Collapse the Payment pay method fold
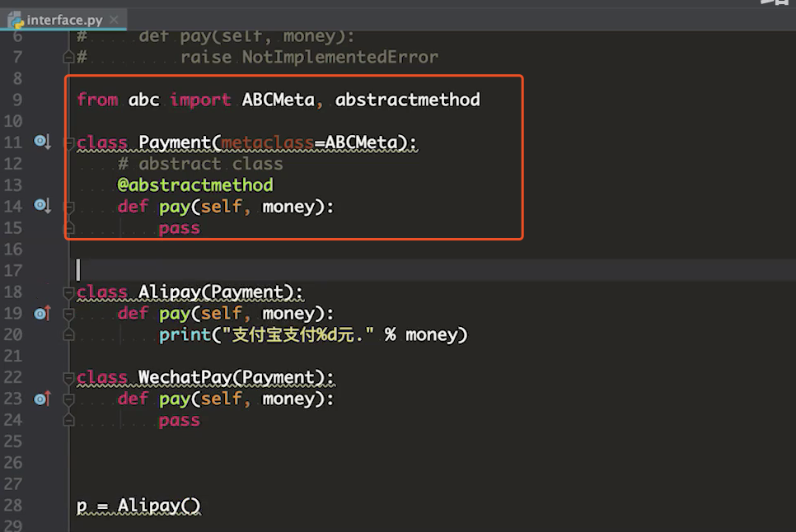Viewport: 796px width, 532px height. coord(68,207)
